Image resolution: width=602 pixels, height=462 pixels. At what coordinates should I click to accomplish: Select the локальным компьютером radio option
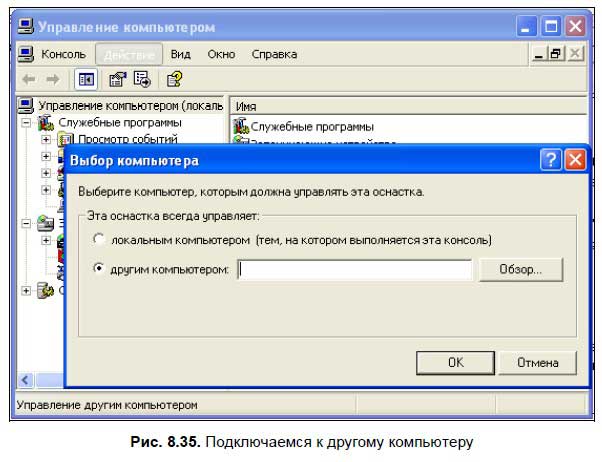click(x=98, y=240)
